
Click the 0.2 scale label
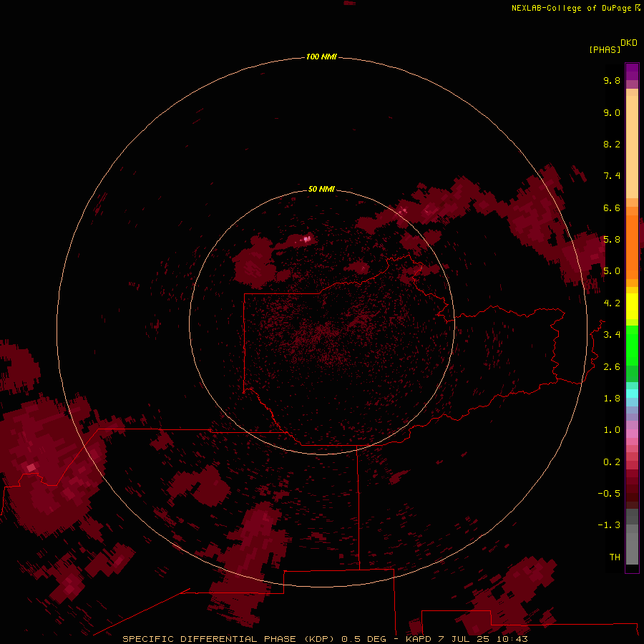612,462
